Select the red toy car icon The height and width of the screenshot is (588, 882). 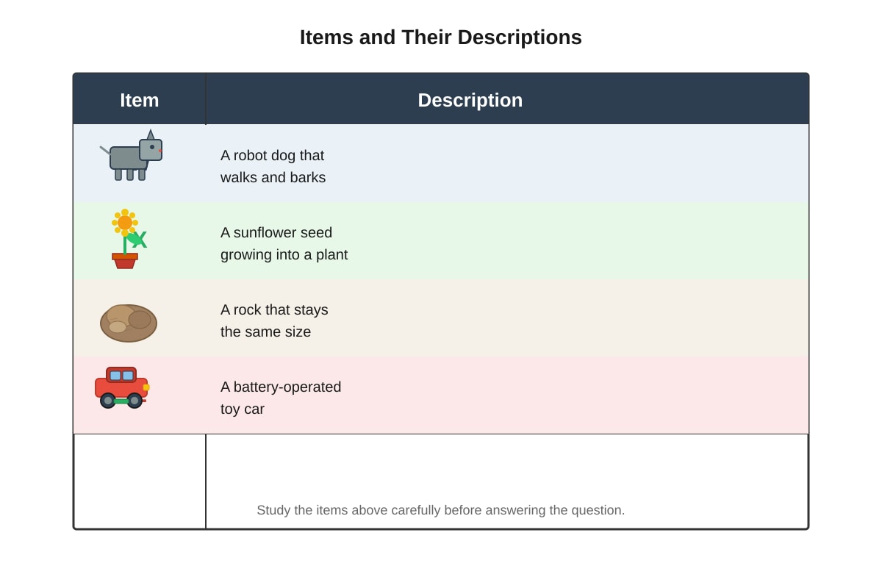[122, 387]
